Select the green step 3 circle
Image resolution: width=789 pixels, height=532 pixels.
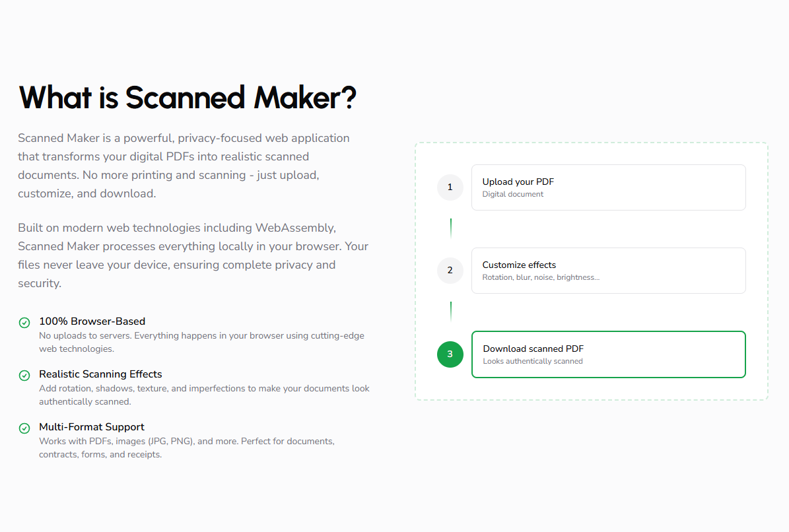pos(450,354)
